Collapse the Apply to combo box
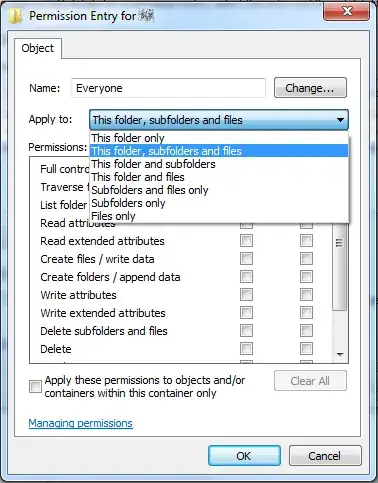Viewport: 378px width, 483px height. 340,120
